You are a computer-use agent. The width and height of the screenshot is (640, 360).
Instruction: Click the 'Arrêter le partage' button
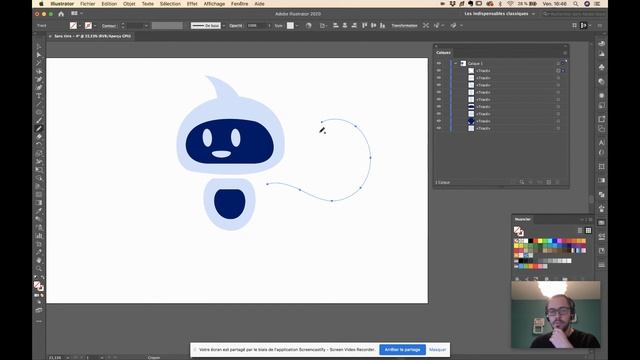[402, 349]
